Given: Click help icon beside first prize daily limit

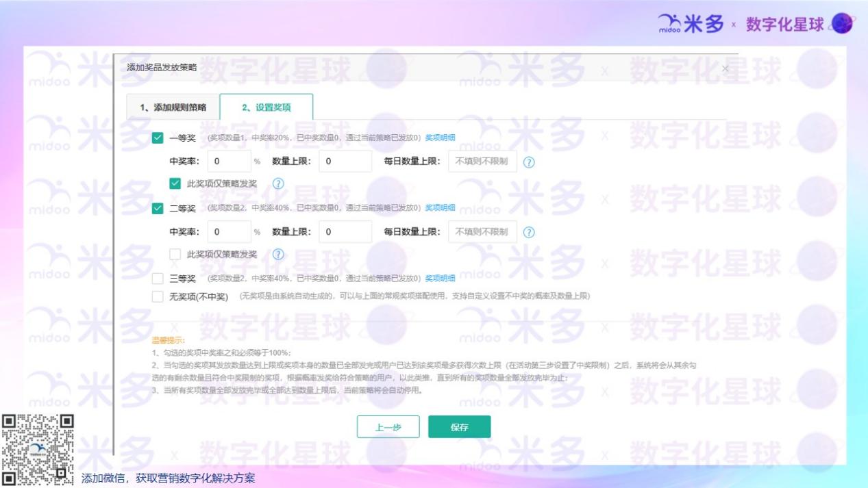Looking at the screenshot, I should pyautogui.click(x=528, y=162).
